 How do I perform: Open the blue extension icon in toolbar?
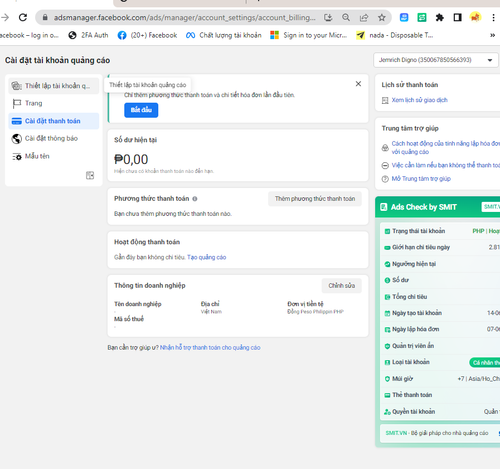pyautogui.click(x=404, y=17)
